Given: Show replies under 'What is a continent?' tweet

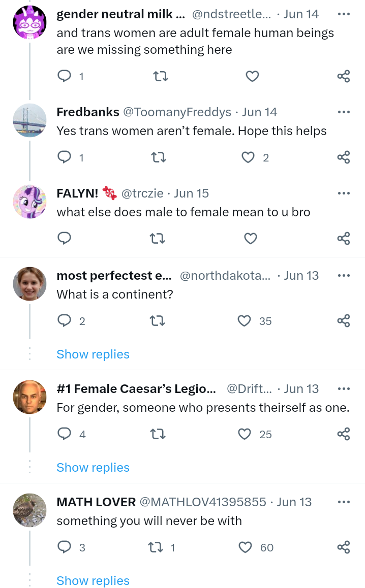Looking at the screenshot, I should point(93,354).
